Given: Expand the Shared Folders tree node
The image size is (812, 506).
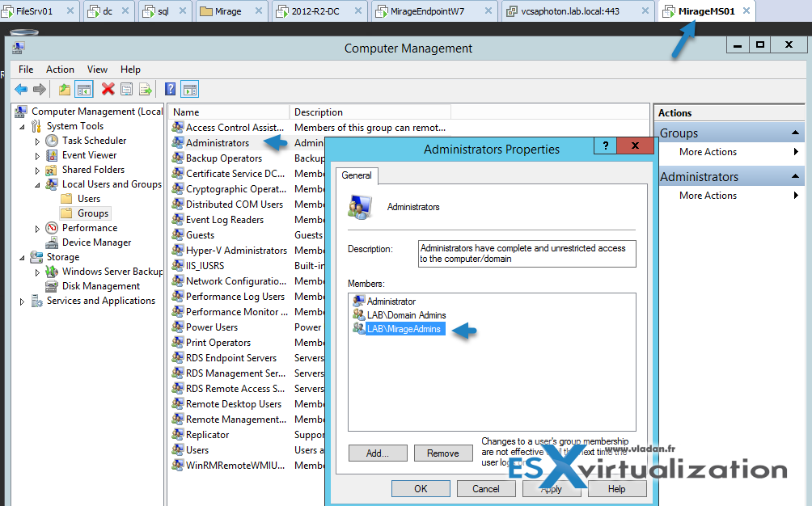Looking at the screenshot, I should click(37, 171).
